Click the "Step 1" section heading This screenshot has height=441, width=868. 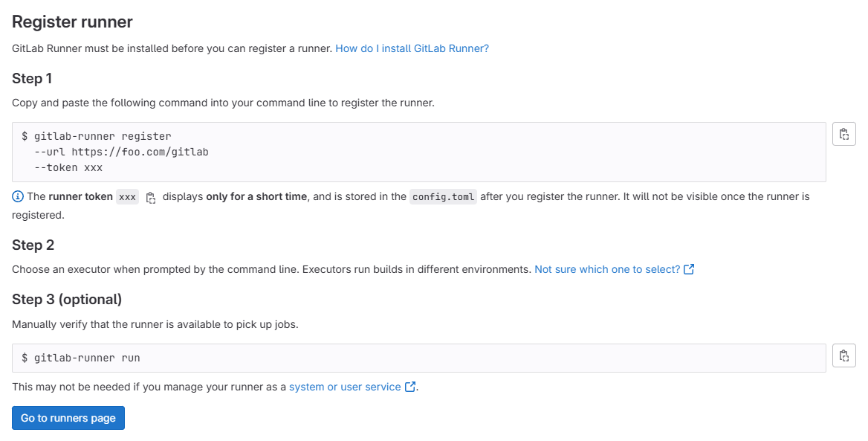pos(31,78)
